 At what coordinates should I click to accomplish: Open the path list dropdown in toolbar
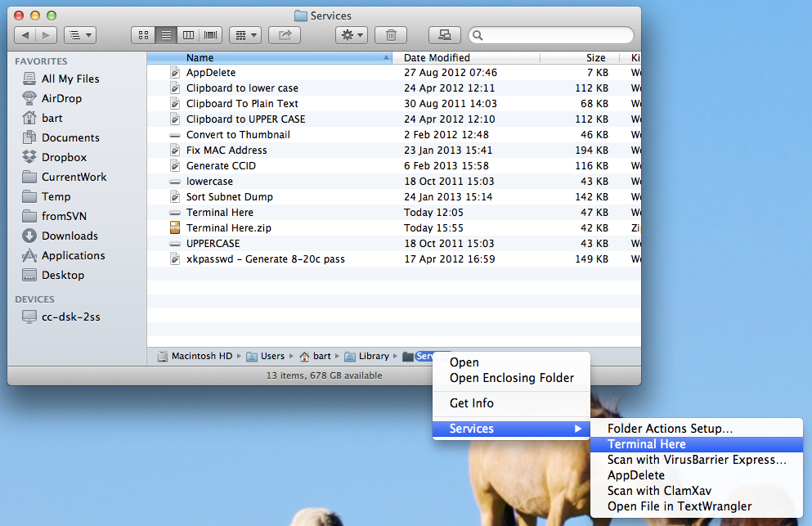(80, 35)
